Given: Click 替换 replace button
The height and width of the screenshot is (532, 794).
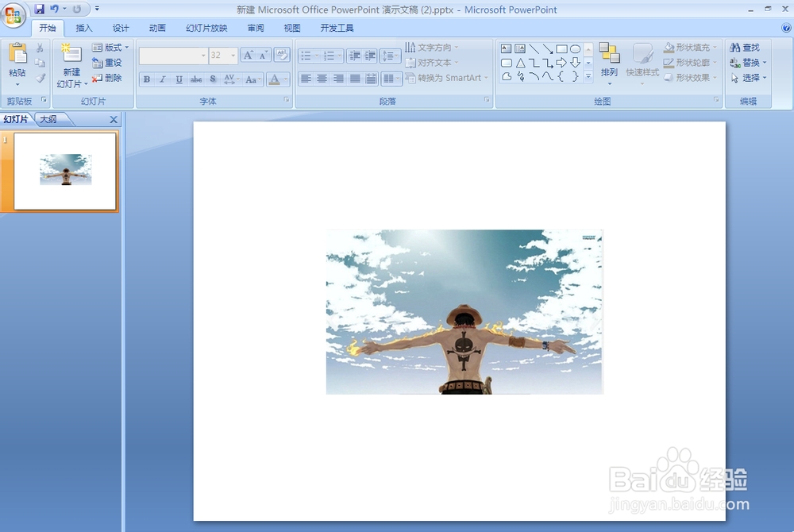Looking at the screenshot, I should pos(749,63).
